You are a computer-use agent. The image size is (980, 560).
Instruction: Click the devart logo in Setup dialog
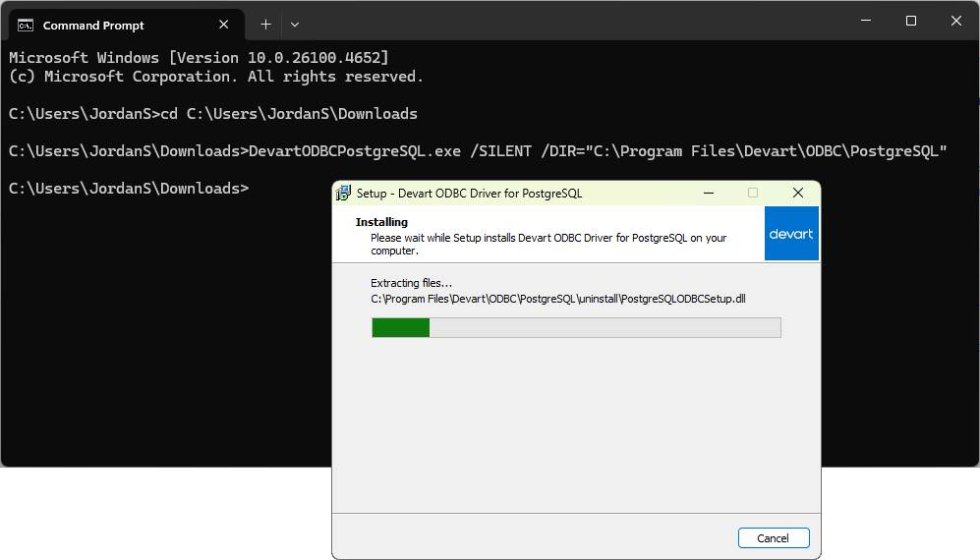(791, 233)
